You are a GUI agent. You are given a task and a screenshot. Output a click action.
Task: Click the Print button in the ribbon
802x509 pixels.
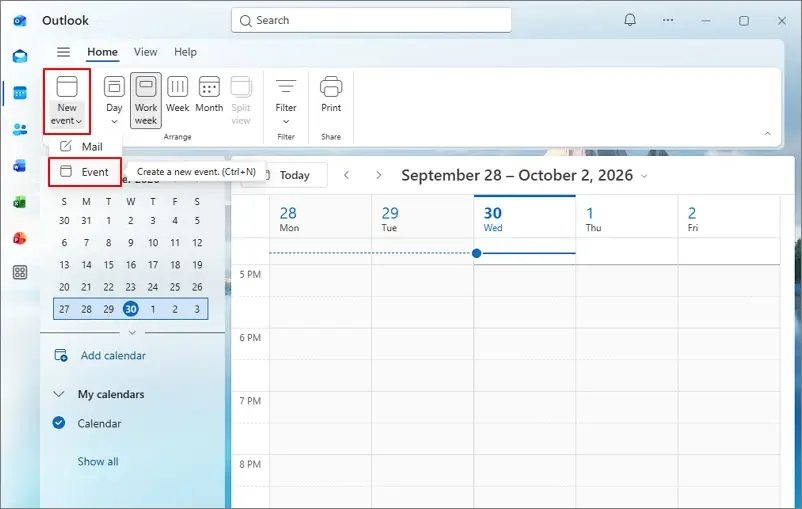(x=331, y=95)
